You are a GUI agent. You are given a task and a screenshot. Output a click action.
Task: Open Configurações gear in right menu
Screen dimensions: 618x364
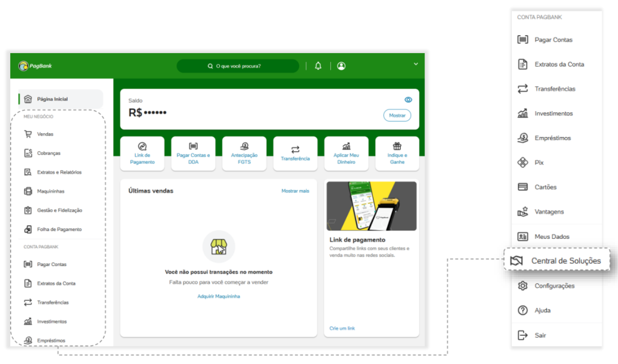point(523,285)
